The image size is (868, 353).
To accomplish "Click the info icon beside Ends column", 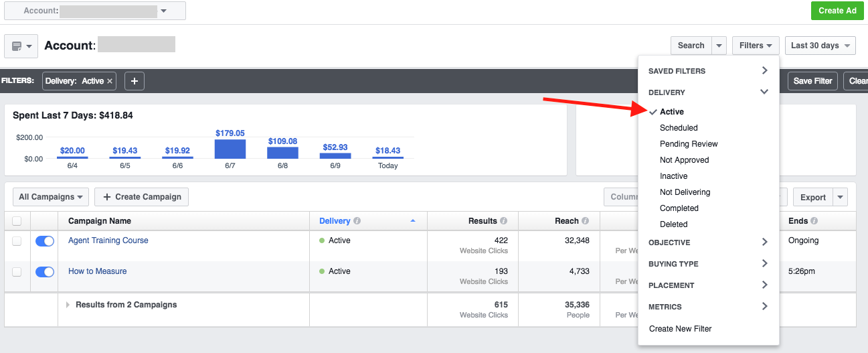I will click(x=814, y=221).
